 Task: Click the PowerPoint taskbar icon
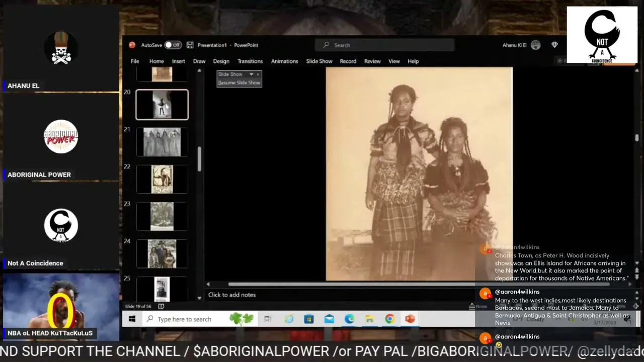(x=410, y=319)
